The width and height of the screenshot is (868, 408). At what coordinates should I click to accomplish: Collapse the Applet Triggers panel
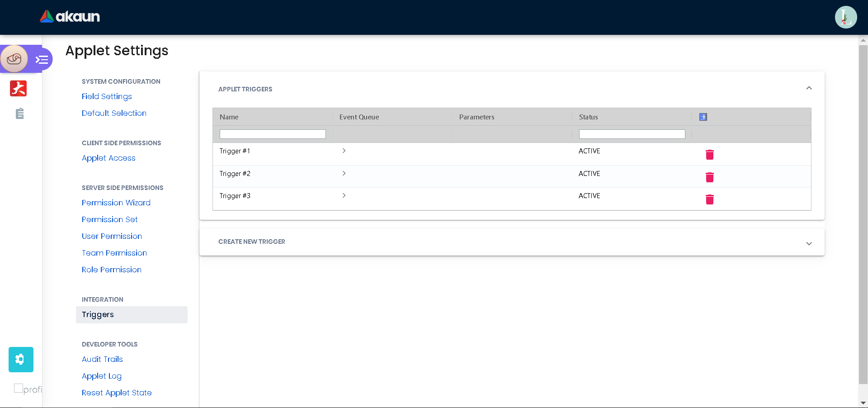click(x=809, y=88)
